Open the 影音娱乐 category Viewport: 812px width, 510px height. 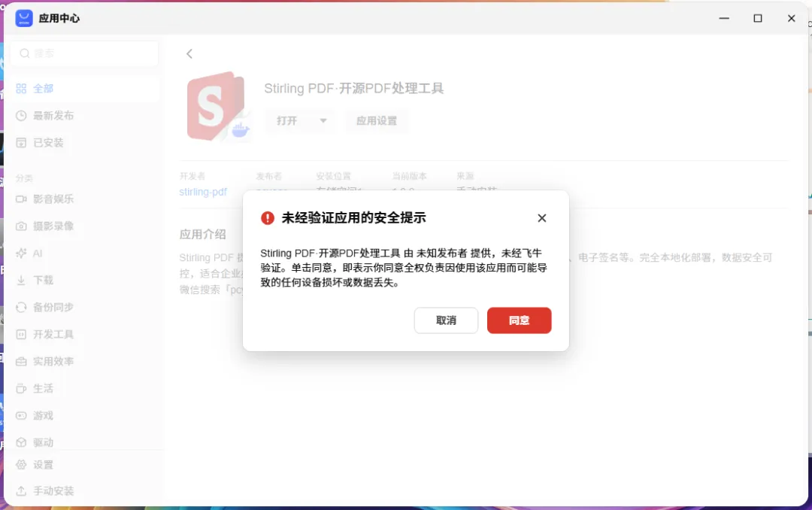click(x=84, y=199)
